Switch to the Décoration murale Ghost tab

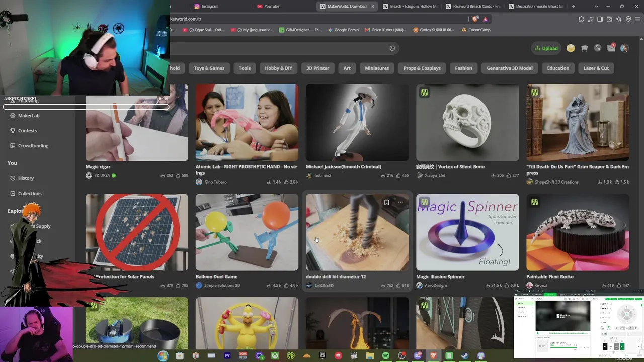pos(536,6)
